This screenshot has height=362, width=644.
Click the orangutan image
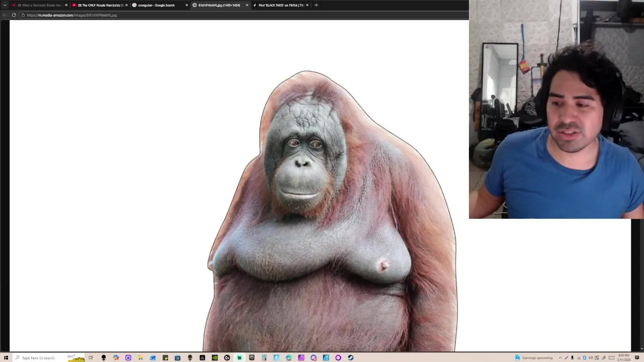332,211
